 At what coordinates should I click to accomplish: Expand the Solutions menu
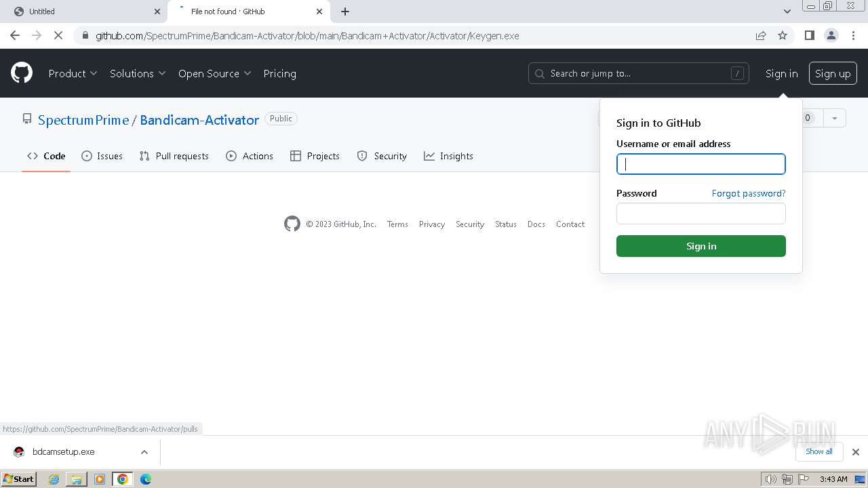[x=138, y=73]
